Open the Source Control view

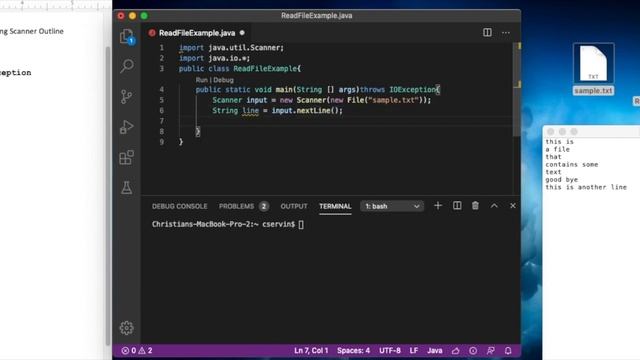point(127,96)
